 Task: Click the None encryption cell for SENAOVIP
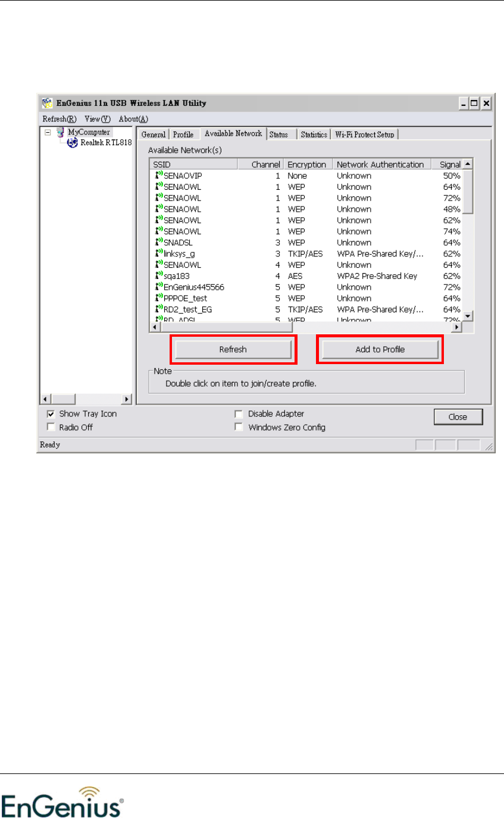click(x=297, y=176)
